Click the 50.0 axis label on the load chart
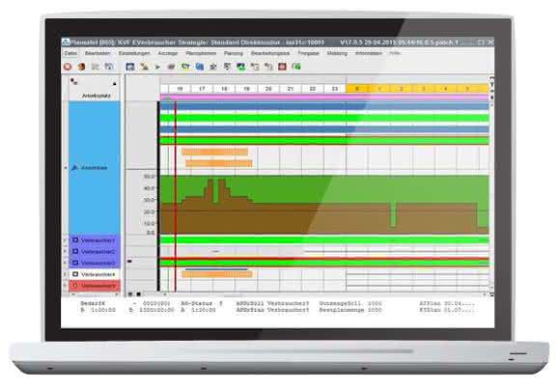The image size is (560, 392). (149, 177)
